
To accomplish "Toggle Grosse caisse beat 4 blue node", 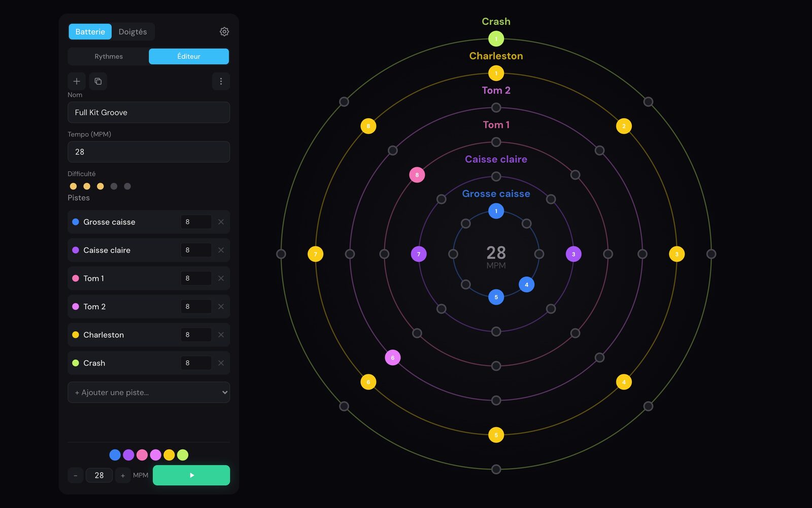I will (526, 284).
